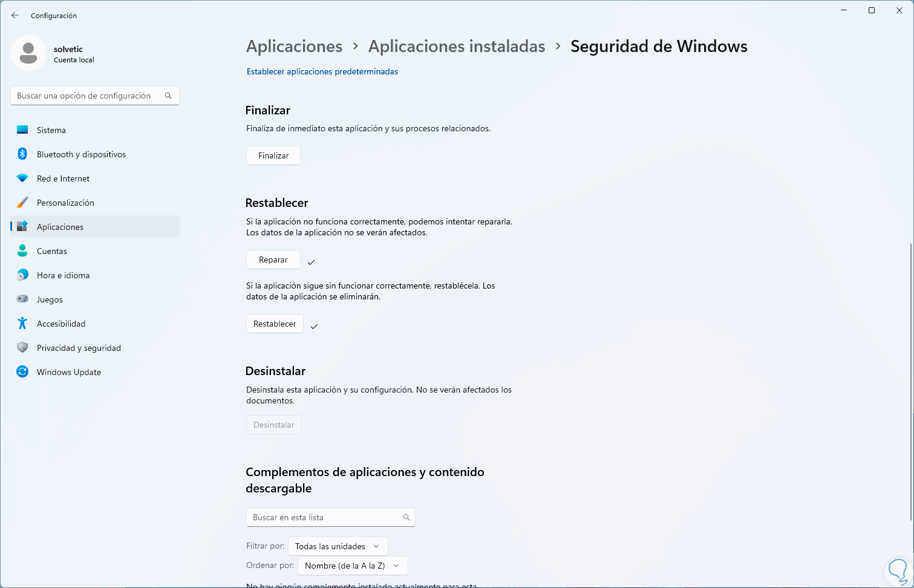Open Personalización settings
Image resolution: width=914 pixels, height=588 pixels.
coord(95,203)
